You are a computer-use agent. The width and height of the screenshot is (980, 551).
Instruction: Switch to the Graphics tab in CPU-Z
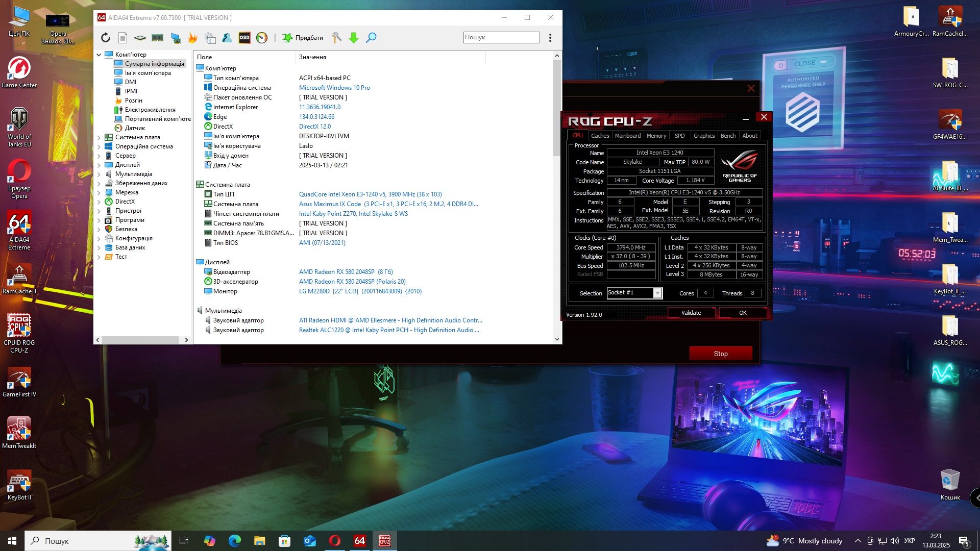704,136
